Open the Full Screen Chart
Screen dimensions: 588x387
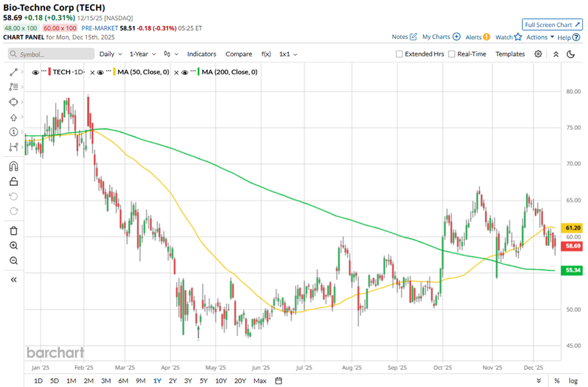point(552,25)
